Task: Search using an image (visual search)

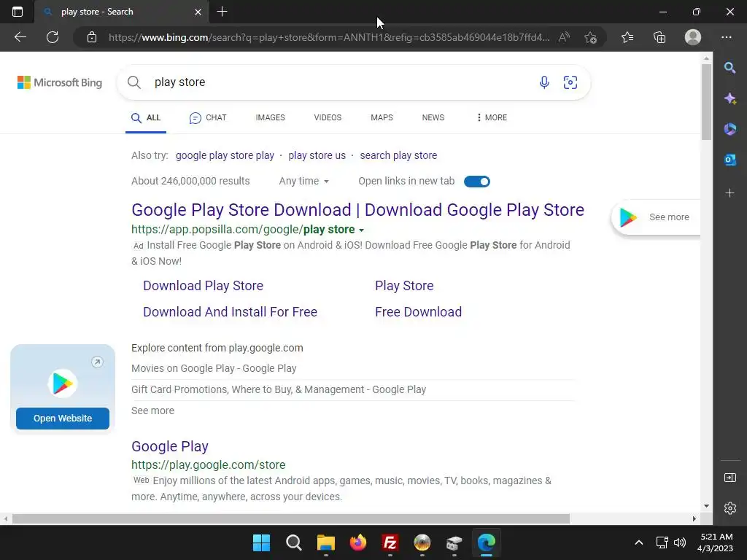Action: click(570, 82)
